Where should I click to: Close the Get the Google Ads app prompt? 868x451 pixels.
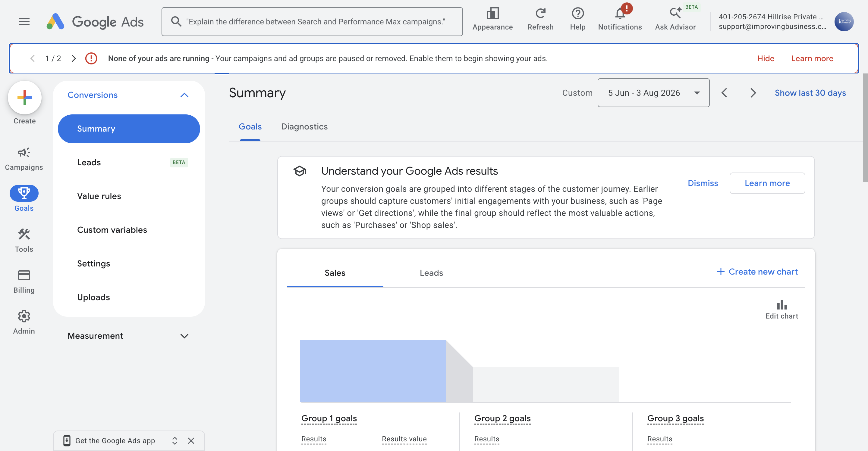(191, 440)
